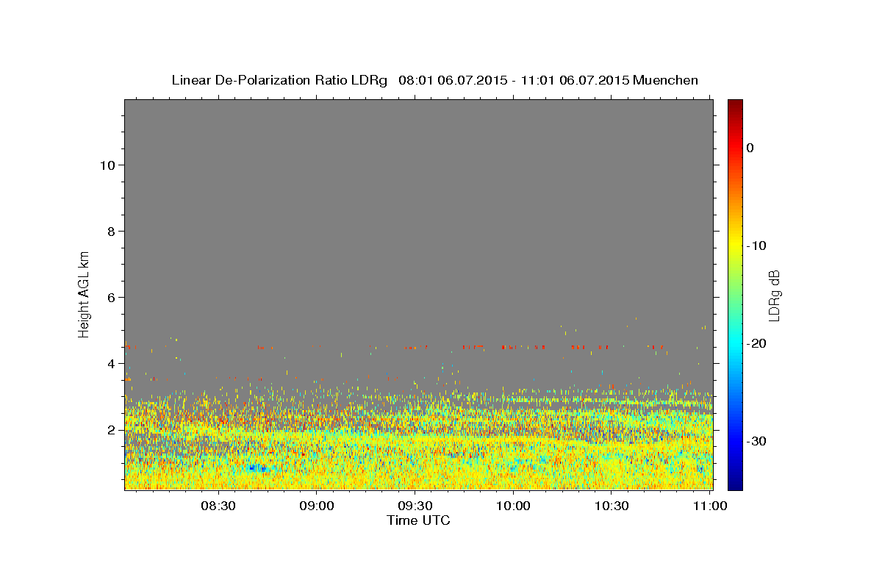Viewport: 882px width, 588px height.
Task: Click the height tick label 10
Action: pyautogui.click(x=107, y=165)
